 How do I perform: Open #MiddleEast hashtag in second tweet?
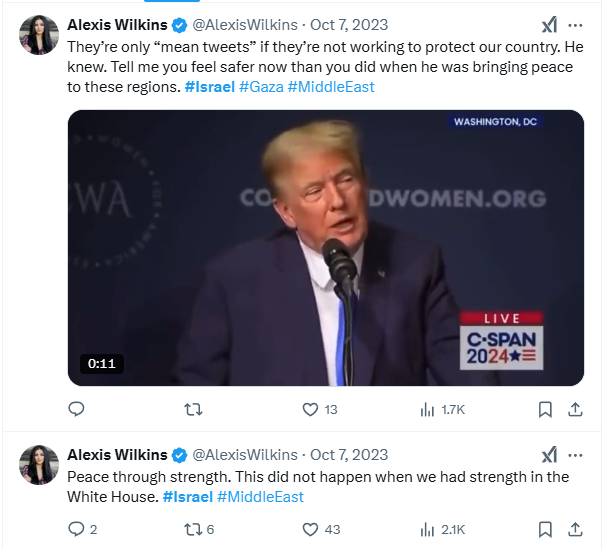[x=260, y=497]
